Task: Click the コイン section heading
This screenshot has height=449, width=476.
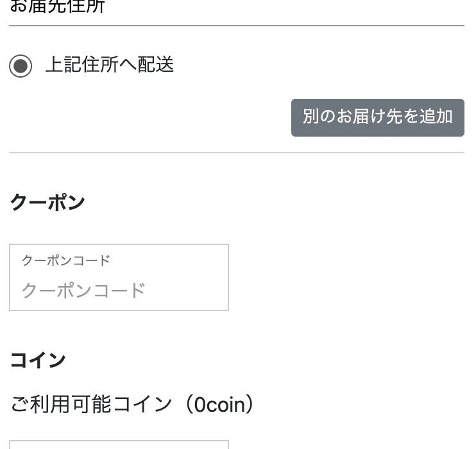Action: 38,360
